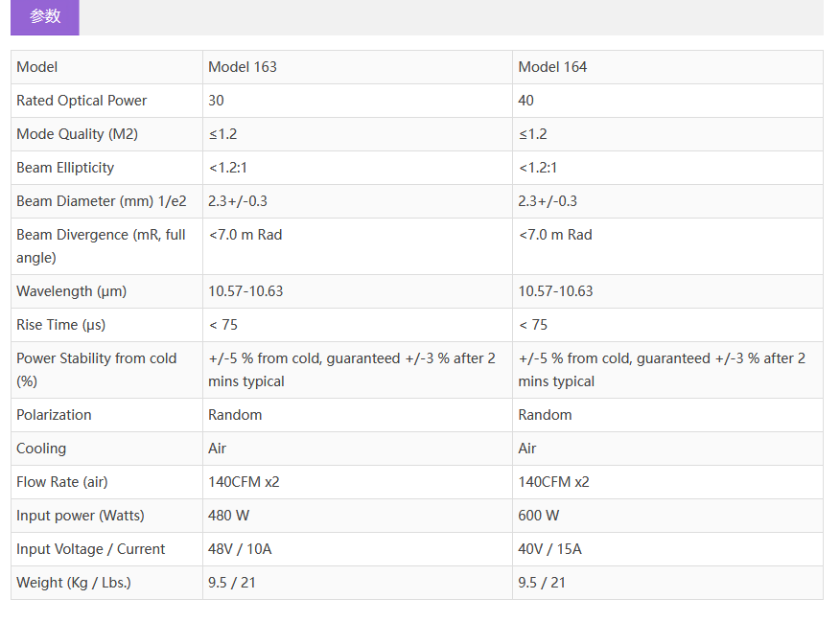Click the 480 W input power value
Screen dimensions: 840x622
(x=228, y=516)
